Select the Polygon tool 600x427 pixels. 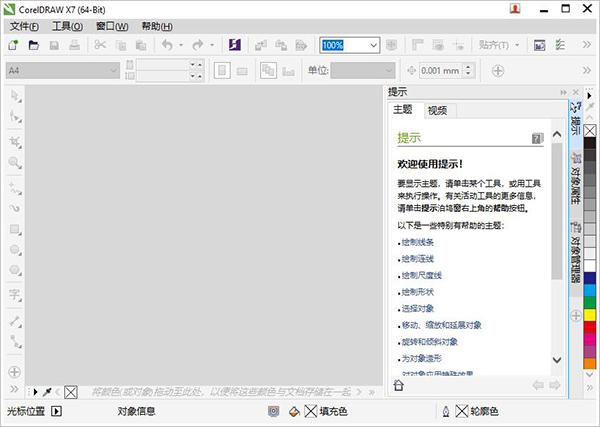15,270
